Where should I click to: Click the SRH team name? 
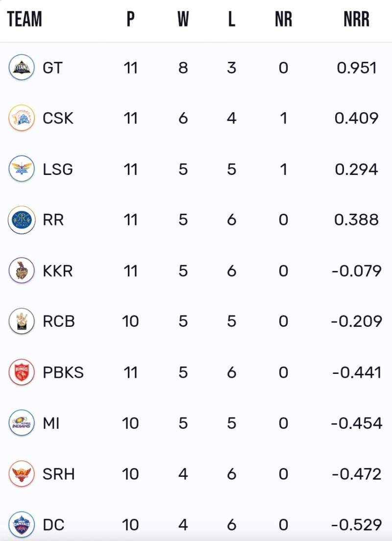58,474
